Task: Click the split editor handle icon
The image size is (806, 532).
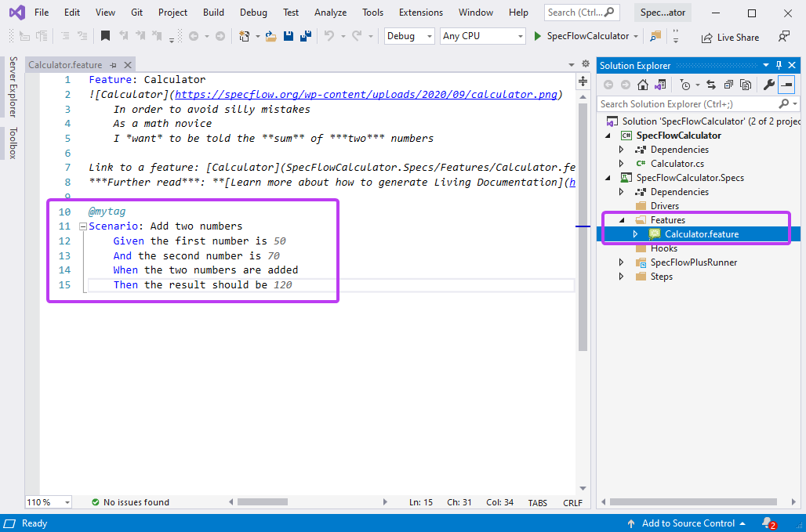Action: click(583, 81)
